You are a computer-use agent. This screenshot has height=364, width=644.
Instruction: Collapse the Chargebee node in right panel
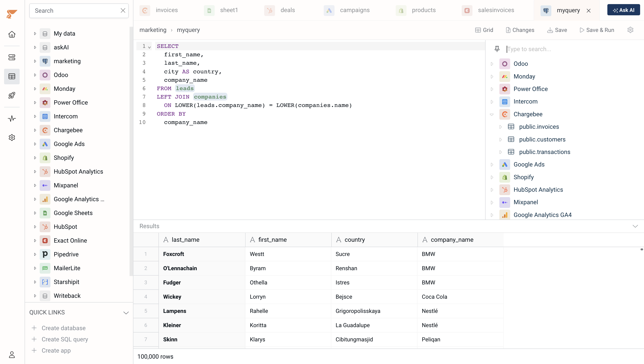pos(492,115)
